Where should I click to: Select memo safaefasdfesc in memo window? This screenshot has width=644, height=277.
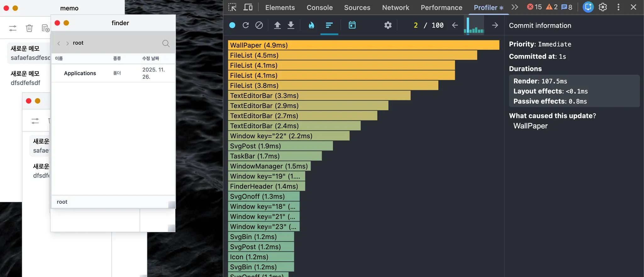pos(29,53)
